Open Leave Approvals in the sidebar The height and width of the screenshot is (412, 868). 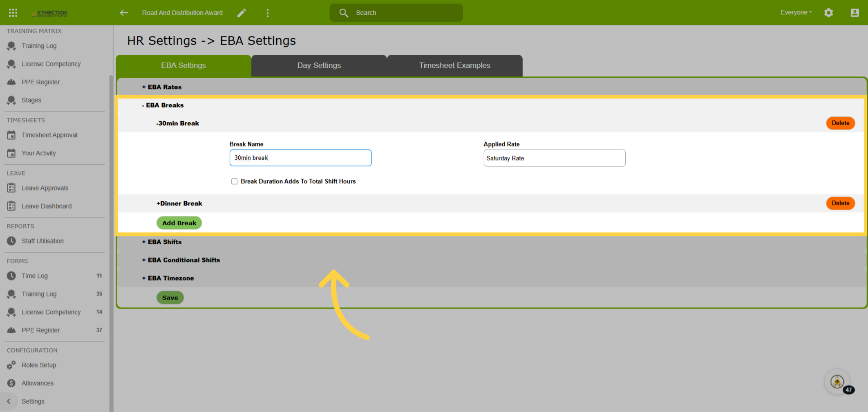45,188
